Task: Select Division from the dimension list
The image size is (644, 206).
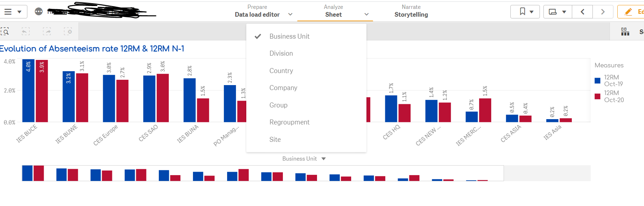Action: point(281,53)
